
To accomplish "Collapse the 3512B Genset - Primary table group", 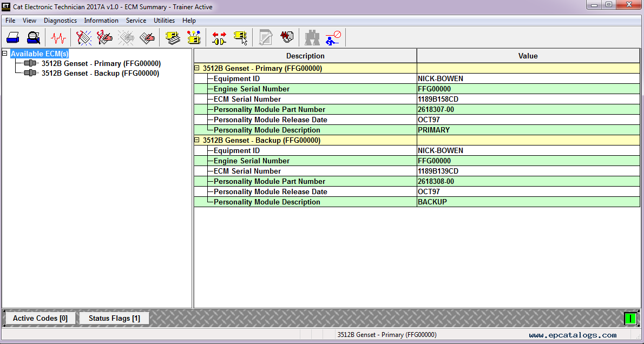I will click(x=197, y=69).
